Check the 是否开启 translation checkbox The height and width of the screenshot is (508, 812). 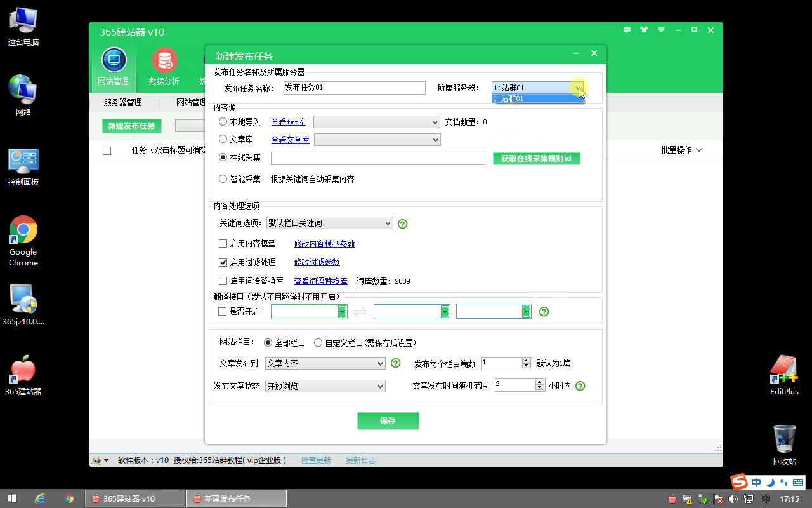222,311
